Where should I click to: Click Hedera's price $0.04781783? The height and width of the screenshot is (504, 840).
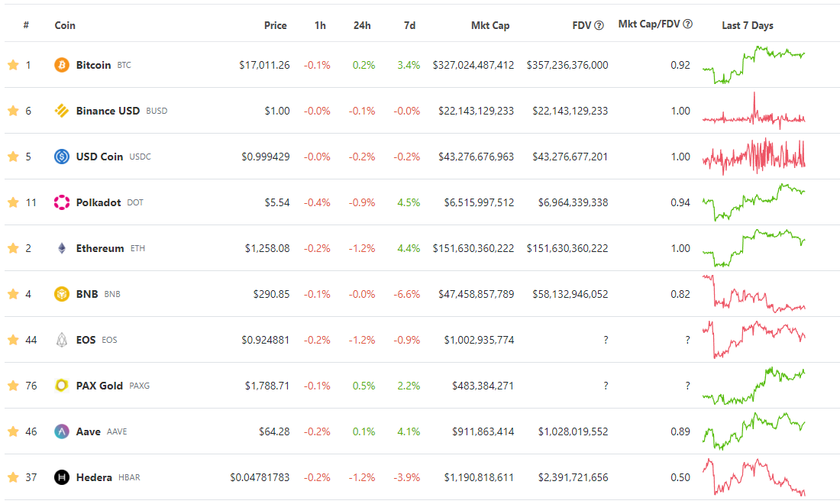(x=260, y=477)
